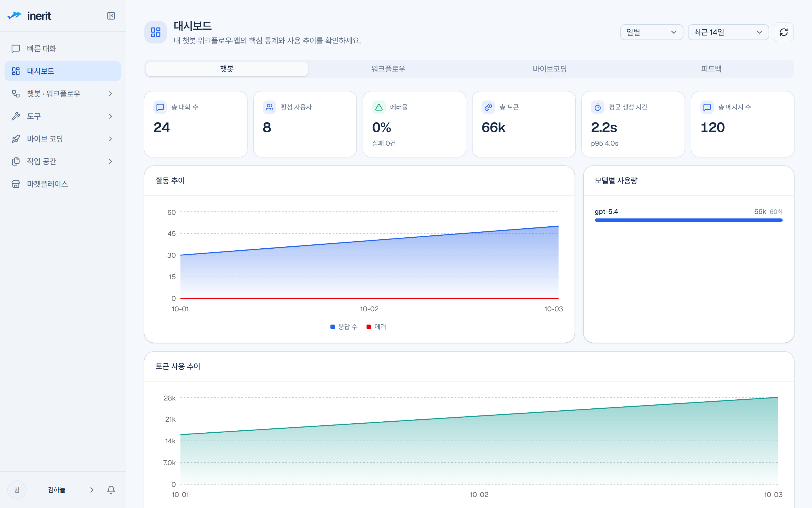Open the 일별 interval dropdown
The width and height of the screenshot is (812, 508).
click(x=651, y=32)
